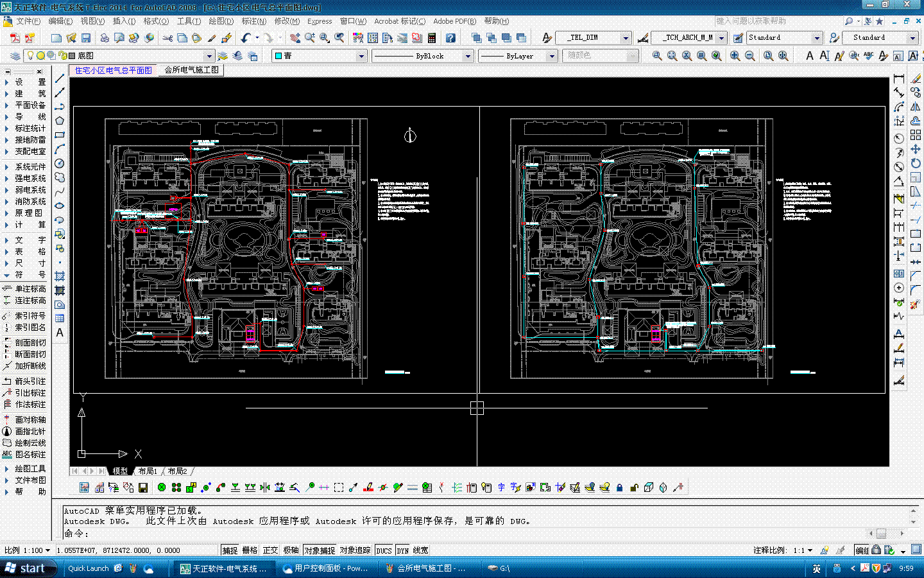Click the Undo arrow icon
924x578 pixels.
pyautogui.click(x=246, y=38)
